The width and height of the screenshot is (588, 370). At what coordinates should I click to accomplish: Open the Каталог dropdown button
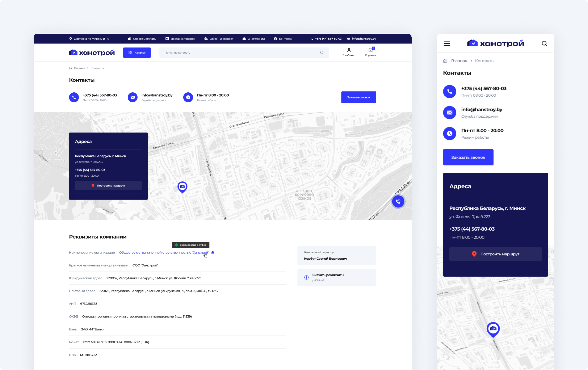pos(137,53)
